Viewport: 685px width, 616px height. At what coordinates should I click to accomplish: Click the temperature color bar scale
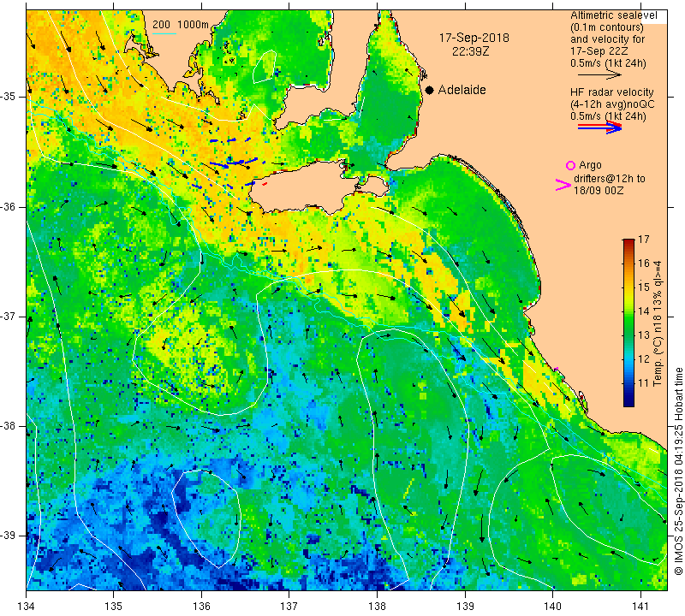pos(628,323)
